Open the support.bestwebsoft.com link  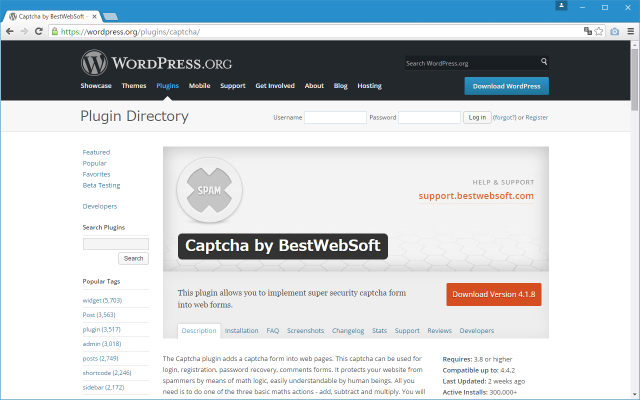[476, 196]
